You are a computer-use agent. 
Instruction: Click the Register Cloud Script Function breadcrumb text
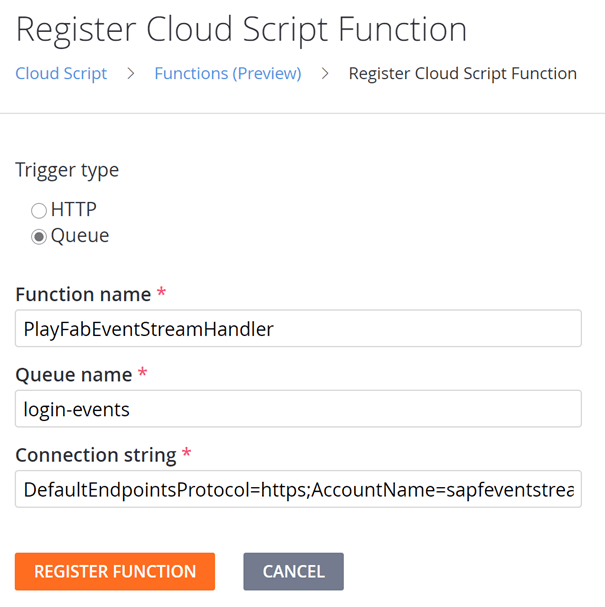[462, 73]
